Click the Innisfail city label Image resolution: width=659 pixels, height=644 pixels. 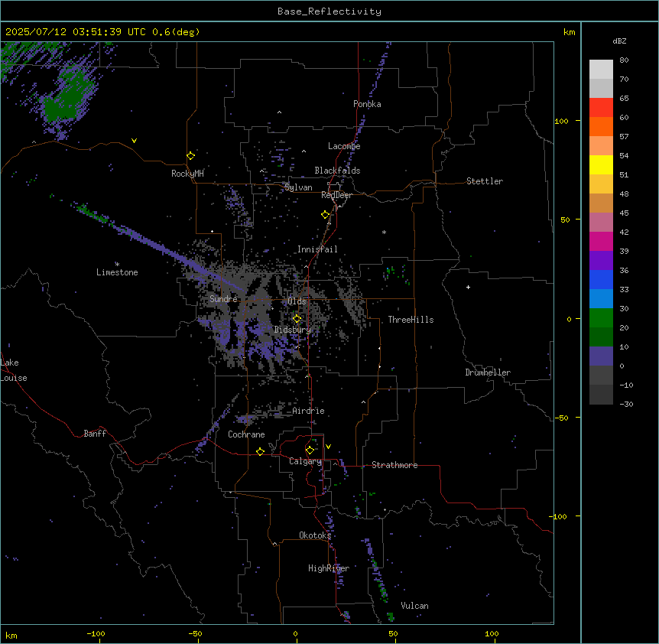coord(317,249)
